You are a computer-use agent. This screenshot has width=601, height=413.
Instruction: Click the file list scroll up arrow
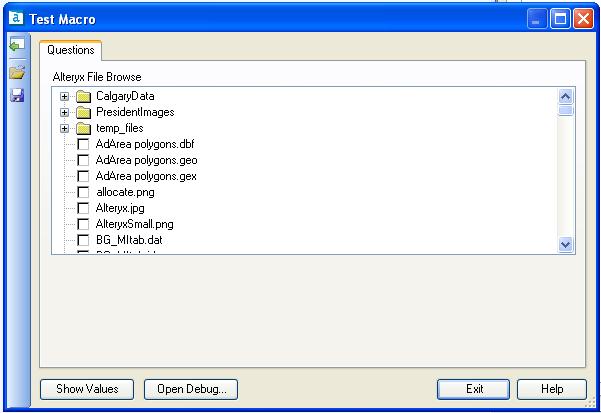(x=566, y=96)
